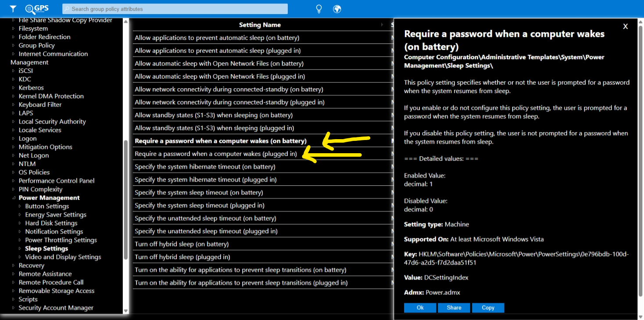Click the Search group policy attributes field
Image resolution: width=644 pixels, height=320 pixels.
(175, 9)
